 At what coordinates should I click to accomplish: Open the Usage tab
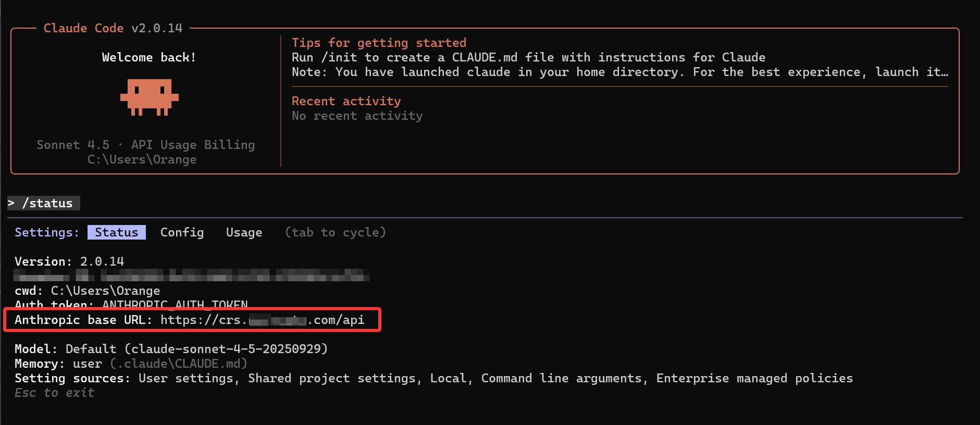(x=244, y=232)
